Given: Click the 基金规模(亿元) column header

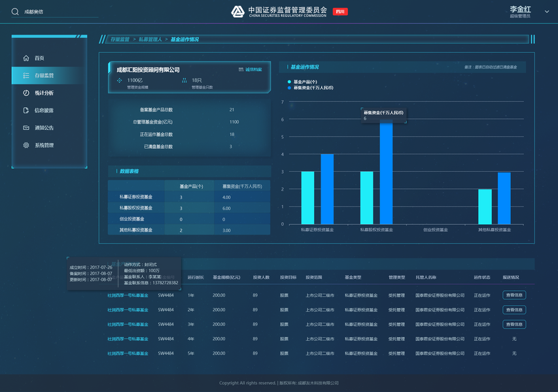Looking at the screenshot, I should point(226,277).
